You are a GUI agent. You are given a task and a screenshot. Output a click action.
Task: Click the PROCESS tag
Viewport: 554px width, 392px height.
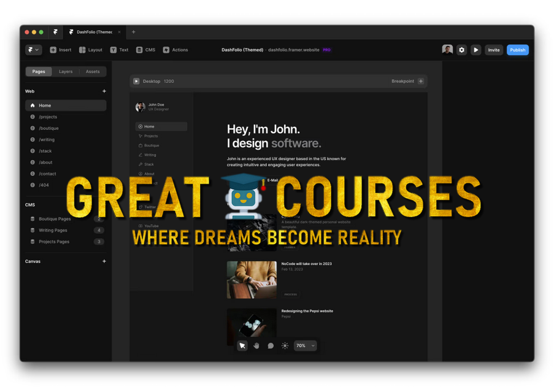[290, 294]
